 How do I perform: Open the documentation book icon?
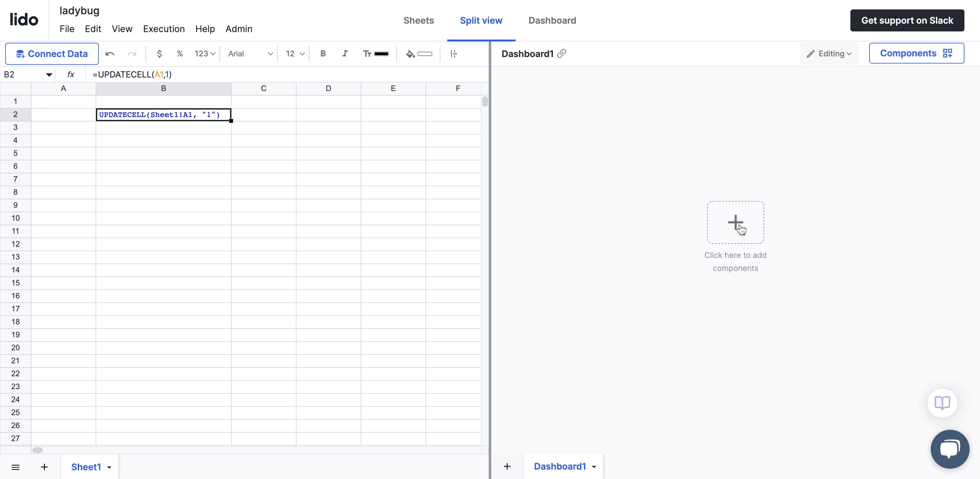click(x=942, y=403)
